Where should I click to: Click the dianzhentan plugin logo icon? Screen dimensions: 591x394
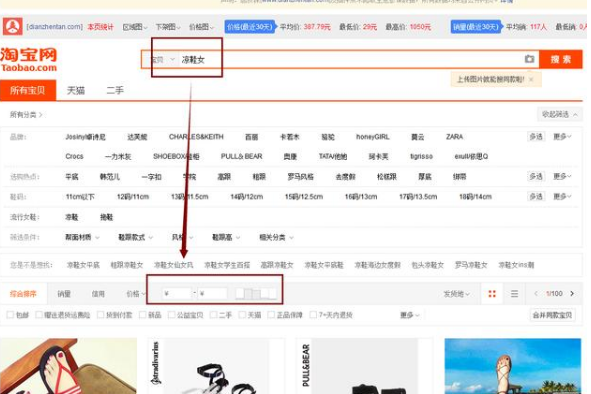[12, 27]
